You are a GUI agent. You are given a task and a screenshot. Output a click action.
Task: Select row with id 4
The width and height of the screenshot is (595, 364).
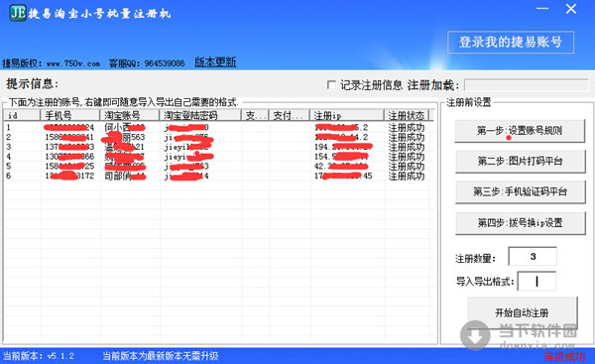click(218, 157)
